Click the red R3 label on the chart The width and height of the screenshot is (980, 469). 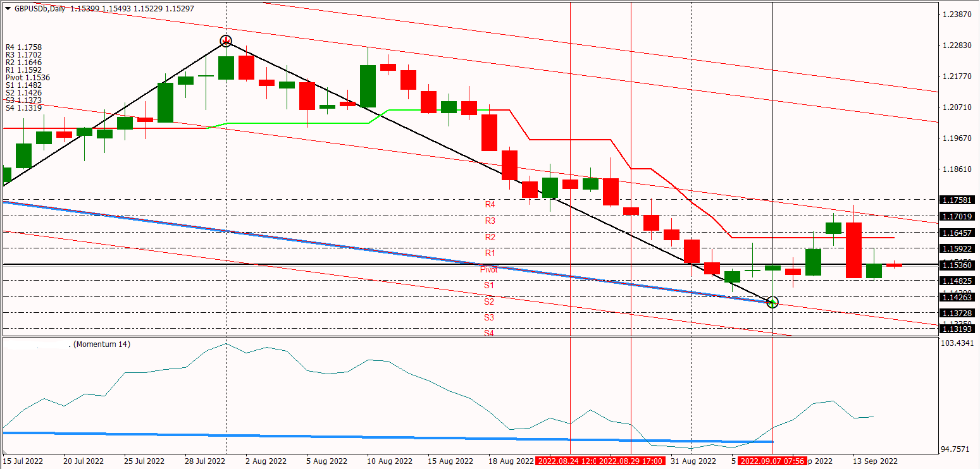pyautogui.click(x=490, y=221)
